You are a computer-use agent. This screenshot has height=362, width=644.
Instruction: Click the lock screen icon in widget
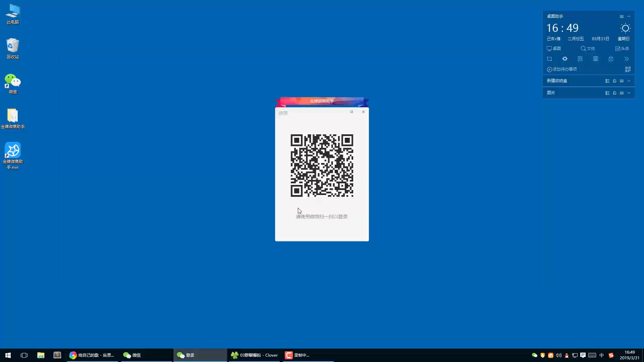click(611, 59)
